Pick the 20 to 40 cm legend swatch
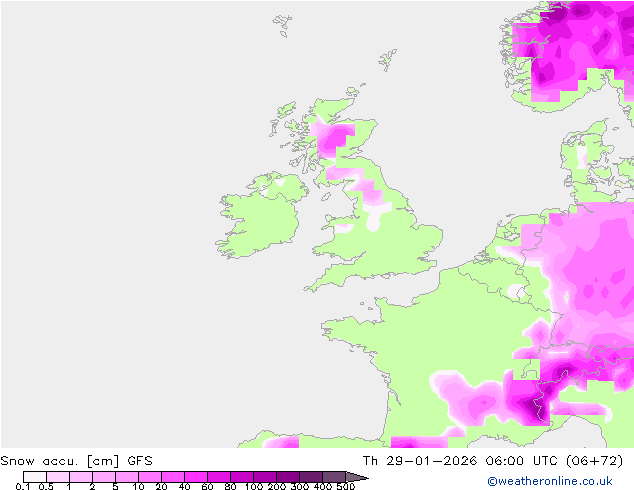Viewport: 634px width, 490px height. [173, 477]
